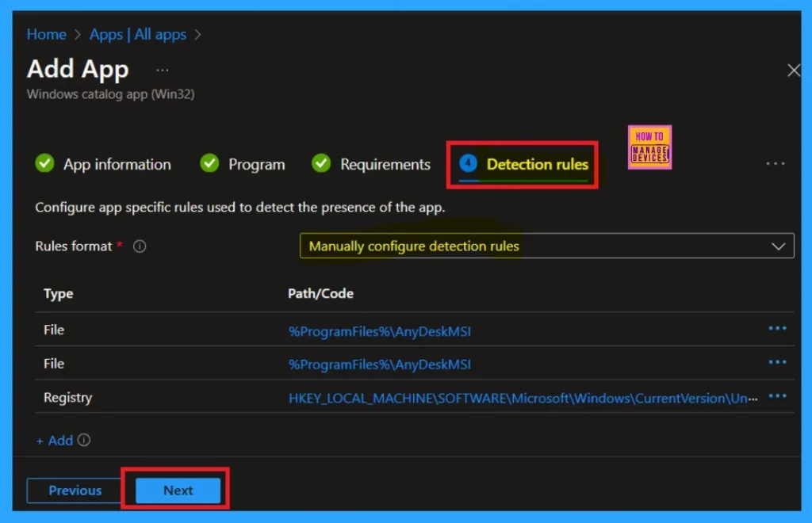Add a new detection rule
This screenshot has width=812, height=523.
tap(55, 441)
